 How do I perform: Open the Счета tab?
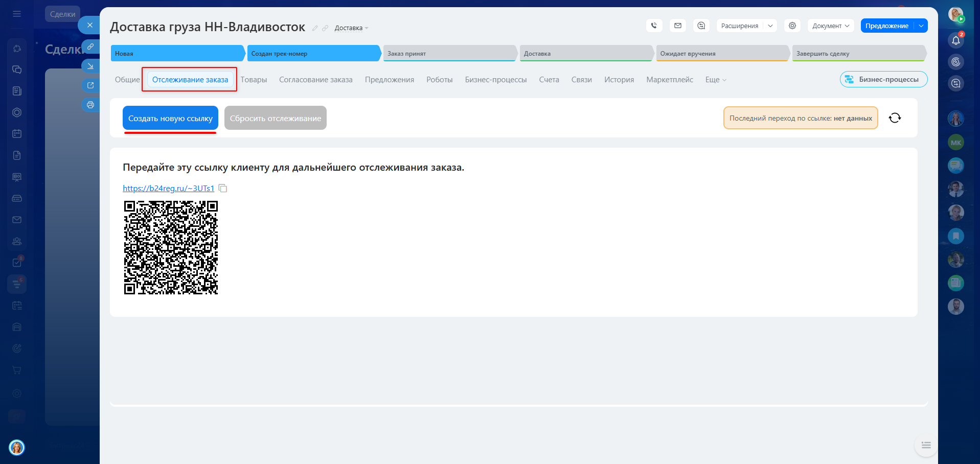549,80
